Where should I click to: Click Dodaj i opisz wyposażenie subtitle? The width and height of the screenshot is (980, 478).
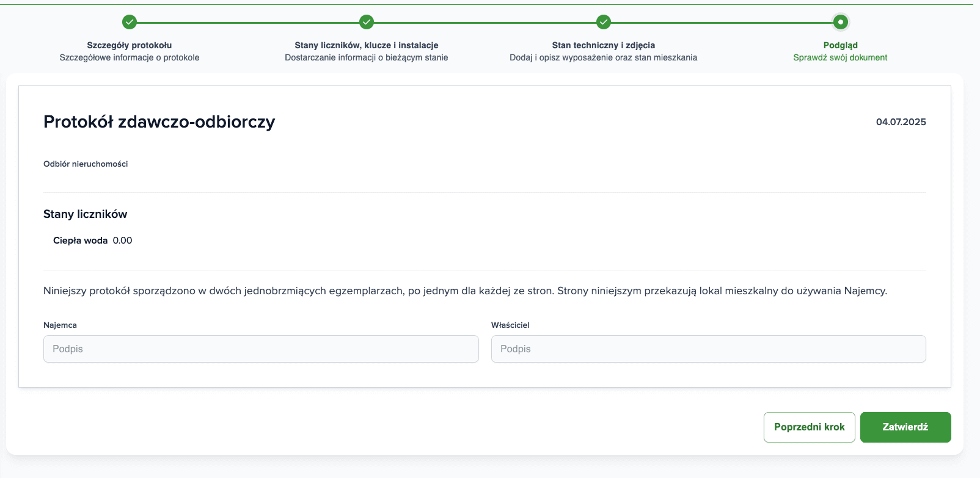604,57
